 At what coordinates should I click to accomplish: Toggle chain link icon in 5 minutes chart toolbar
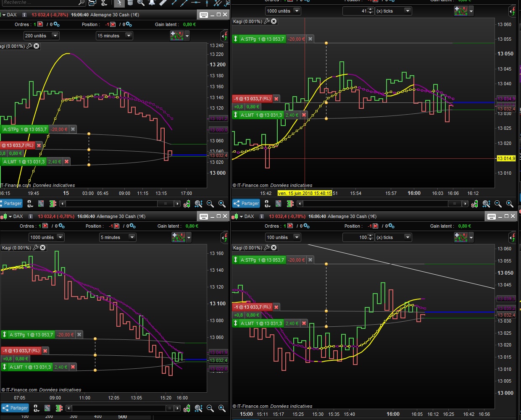coord(36,408)
